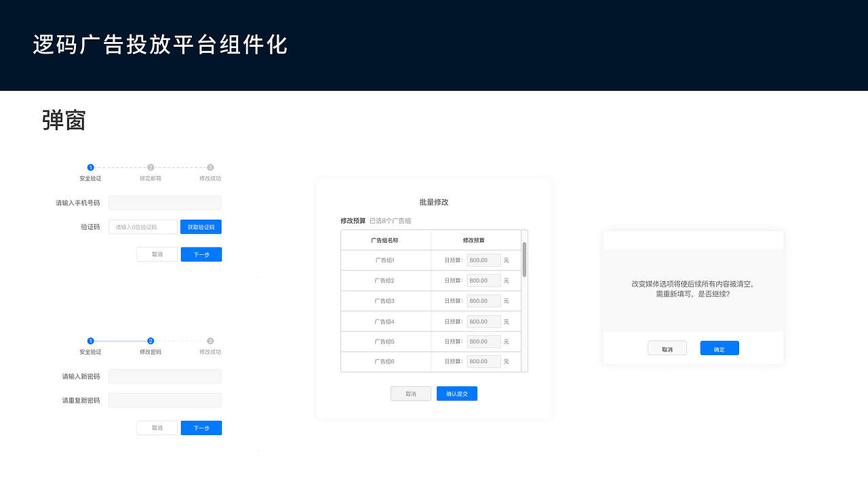
Task: Select the 广告组名称 column header
Action: point(386,240)
